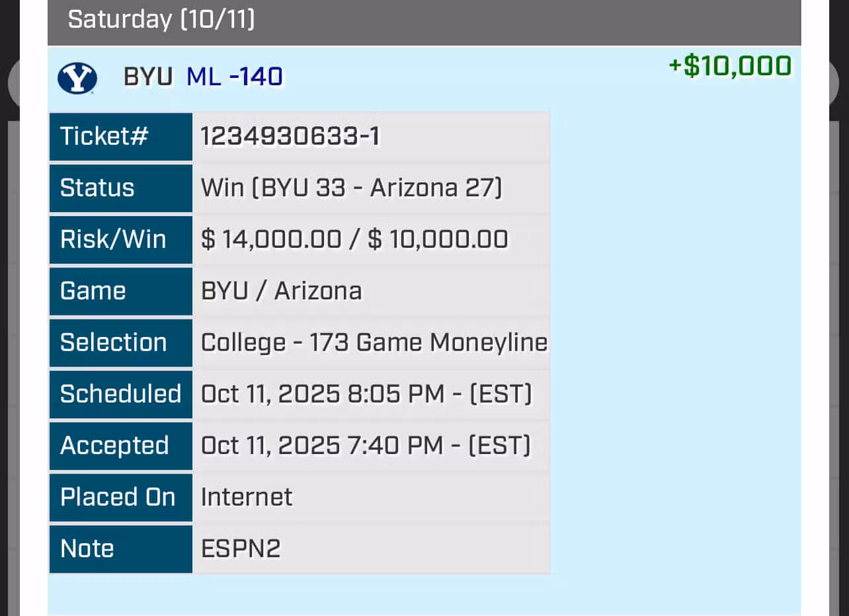849x616 pixels.
Task: Click the Win (BYU 33 - Arizona 27) status
Action: point(351,188)
